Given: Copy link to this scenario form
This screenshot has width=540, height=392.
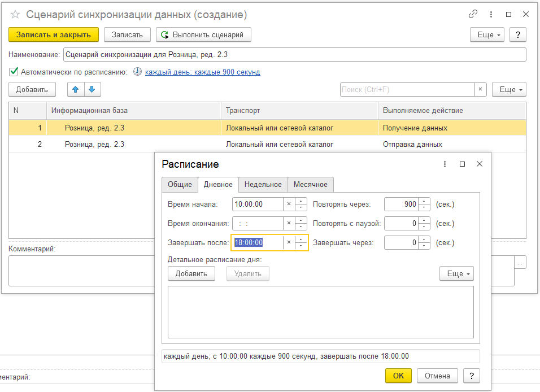Looking at the screenshot, I should click(x=472, y=14).
